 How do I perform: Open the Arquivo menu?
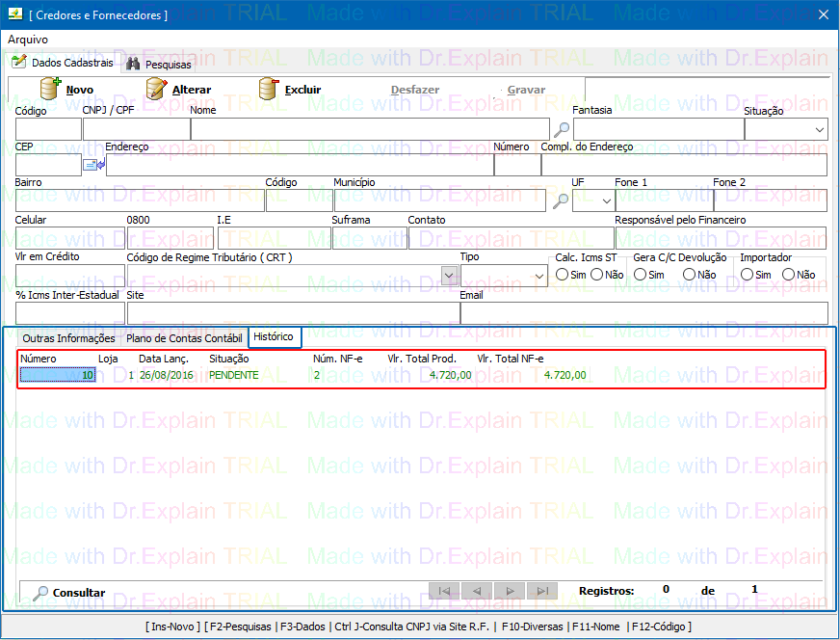point(27,40)
